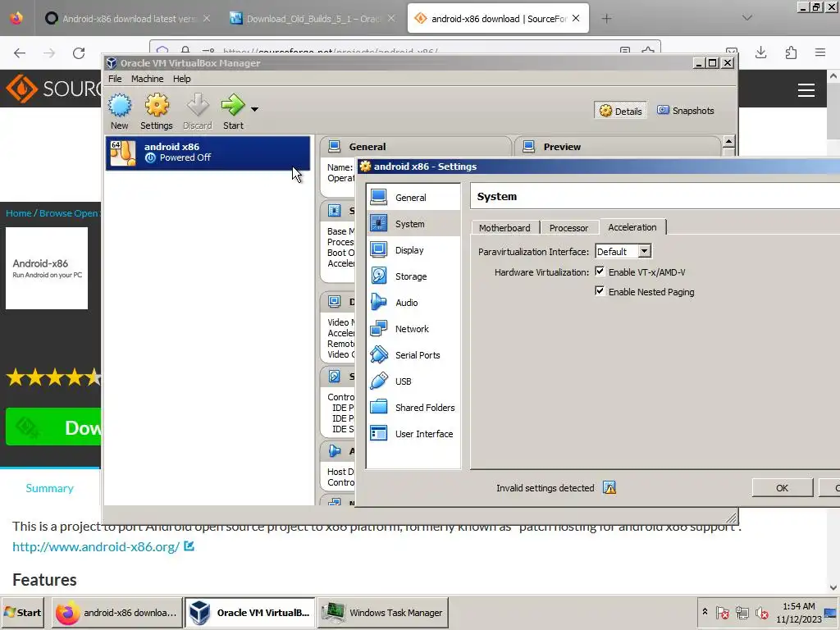The width and height of the screenshot is (840, 630).
Task: Open the Summary tab on SourceForge
Action: click(50, 488)
